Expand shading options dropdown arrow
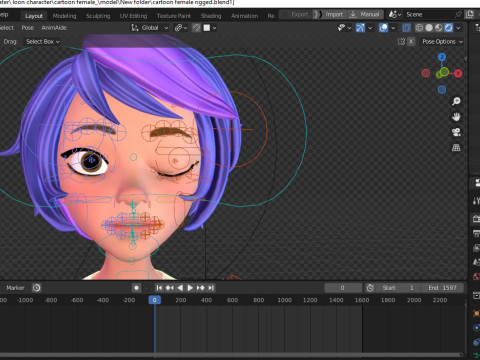The image size is (480, 360). point(459,28)
